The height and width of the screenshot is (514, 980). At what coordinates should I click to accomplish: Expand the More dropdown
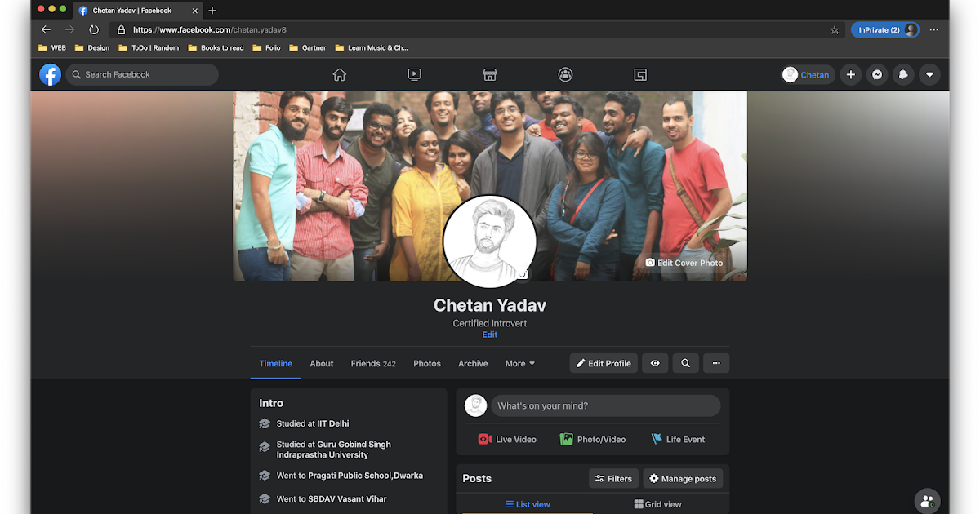[x=520, y=363]
